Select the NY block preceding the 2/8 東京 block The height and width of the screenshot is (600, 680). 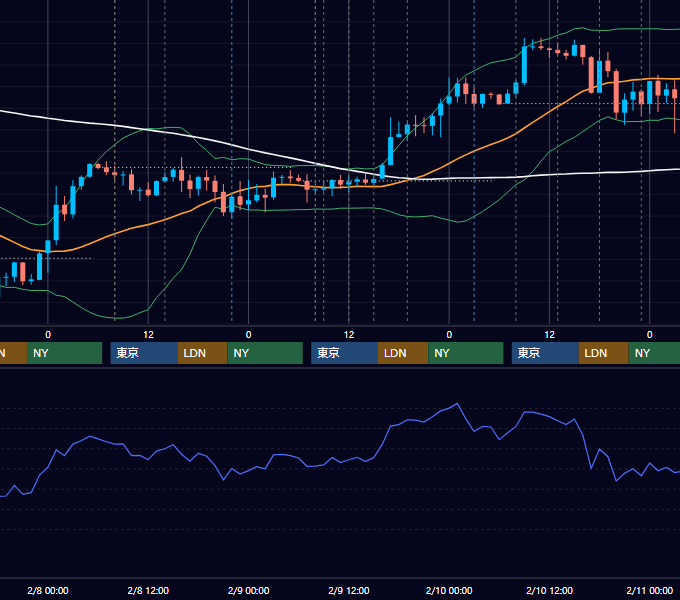64,353
